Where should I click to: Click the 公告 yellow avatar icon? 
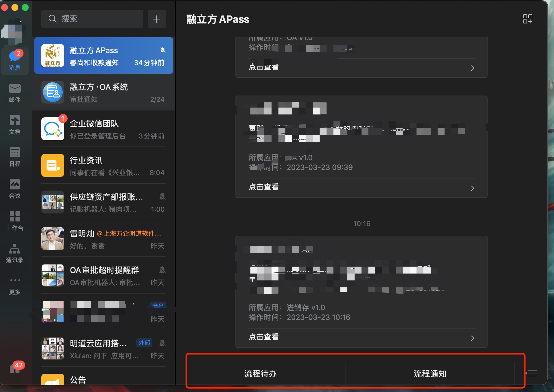click(x=53, y=379)
